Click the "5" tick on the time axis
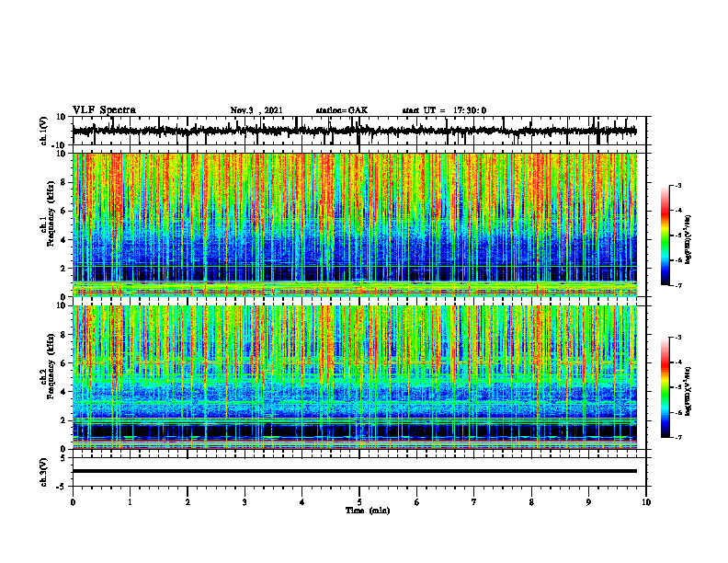The image size is (728, 563). pyautogui.click(x=359, y=502)
